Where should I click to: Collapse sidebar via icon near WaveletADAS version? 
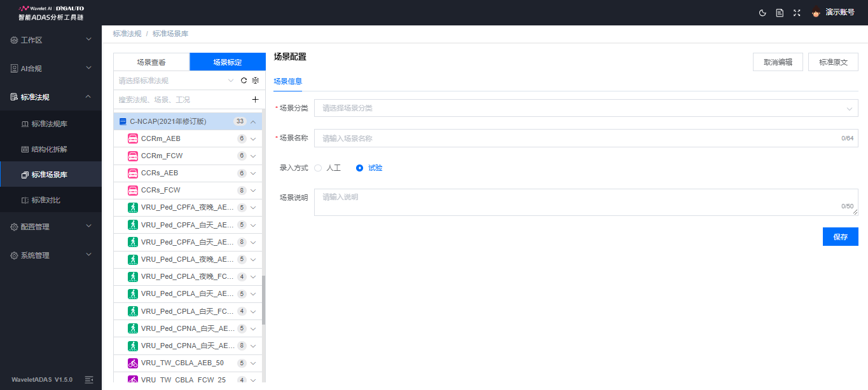click(x=89, y=380)
